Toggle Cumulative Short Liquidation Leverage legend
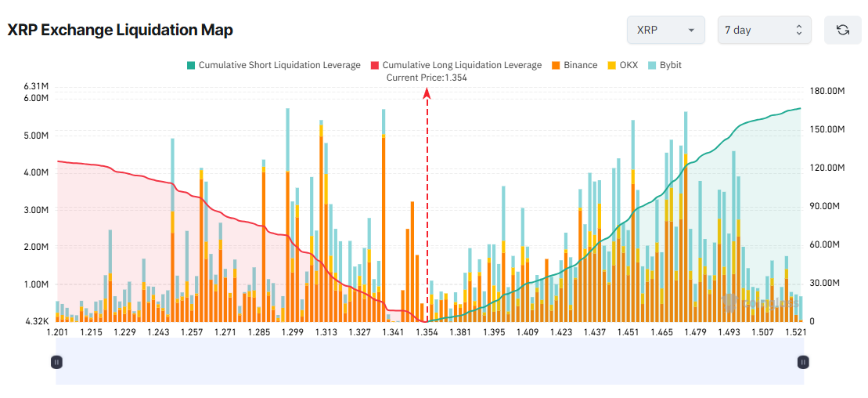Image resolution: width=868 pixels, height=398 pixels. click(279, 65)
